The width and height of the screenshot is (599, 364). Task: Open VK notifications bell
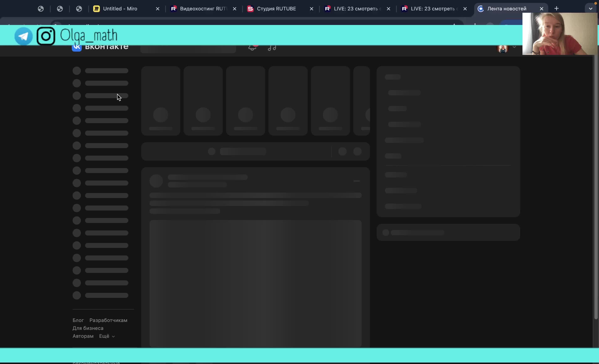[x=252, y=47]
